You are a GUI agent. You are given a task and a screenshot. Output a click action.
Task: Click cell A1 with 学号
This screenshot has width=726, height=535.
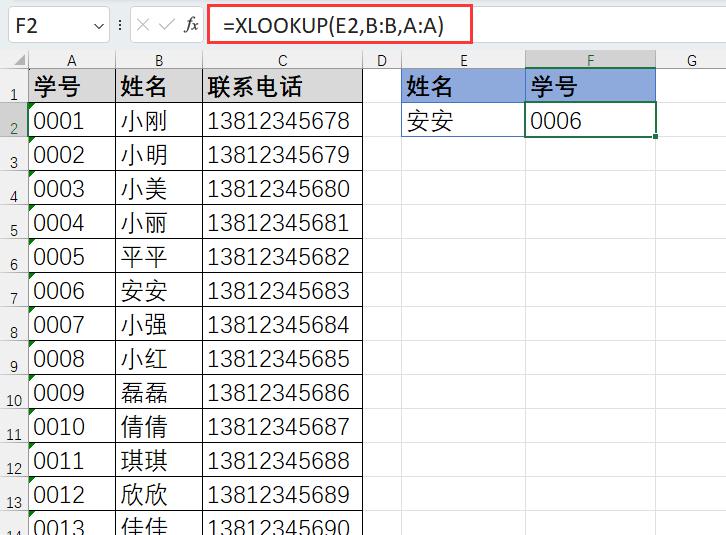(x=72, y=86)
